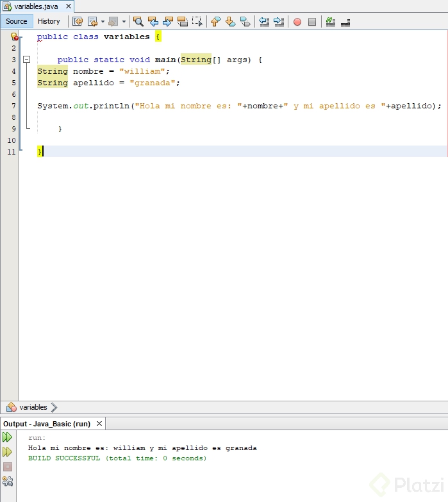Click the variables breadcrumb class item
The image size is (448, 502).
(27, 407)
